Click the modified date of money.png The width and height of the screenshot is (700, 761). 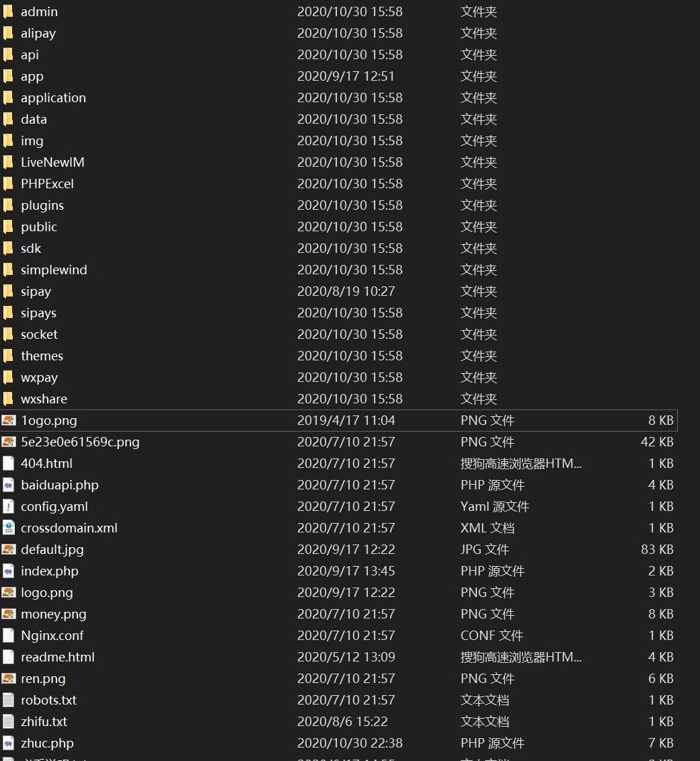pos(346,614)
